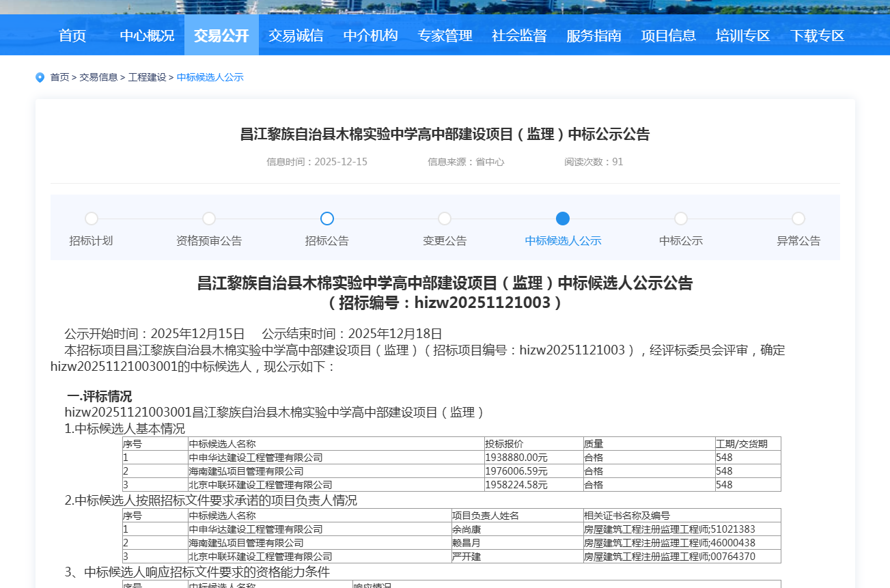Click the highlighted 中标候选人公示 step circle
Screen dimensions: 890x588
point(563,219)
